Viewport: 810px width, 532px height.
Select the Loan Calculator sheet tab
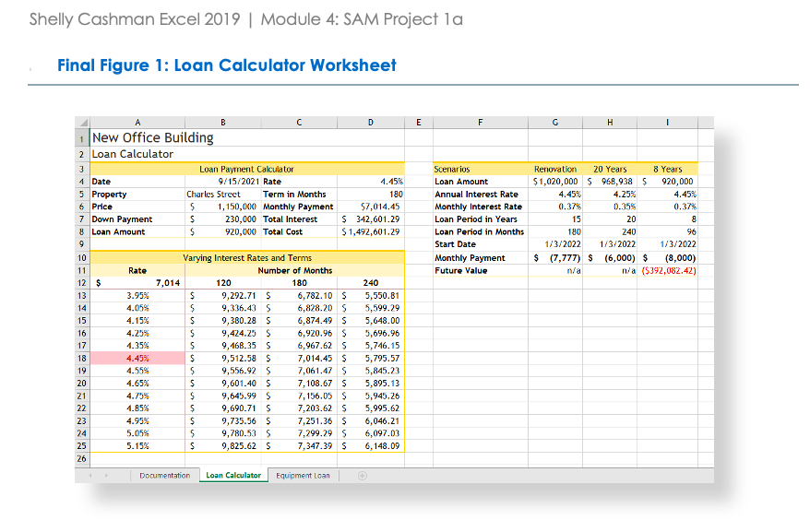coord(232,475)
